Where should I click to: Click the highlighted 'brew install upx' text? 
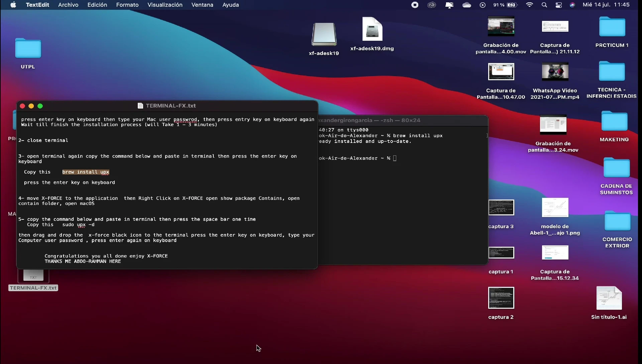click(x=86, y=172)
